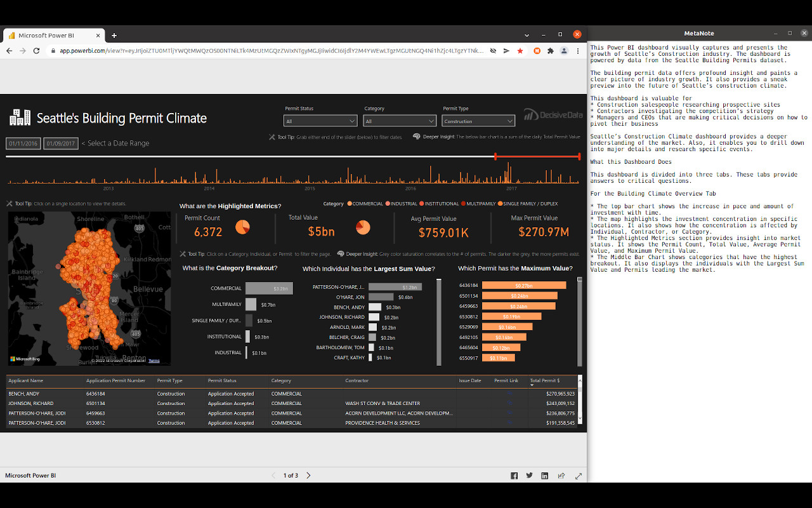This screenshot has height=508, width=812.
Task: Share the report on Twitter
Action: pos(529,476)
